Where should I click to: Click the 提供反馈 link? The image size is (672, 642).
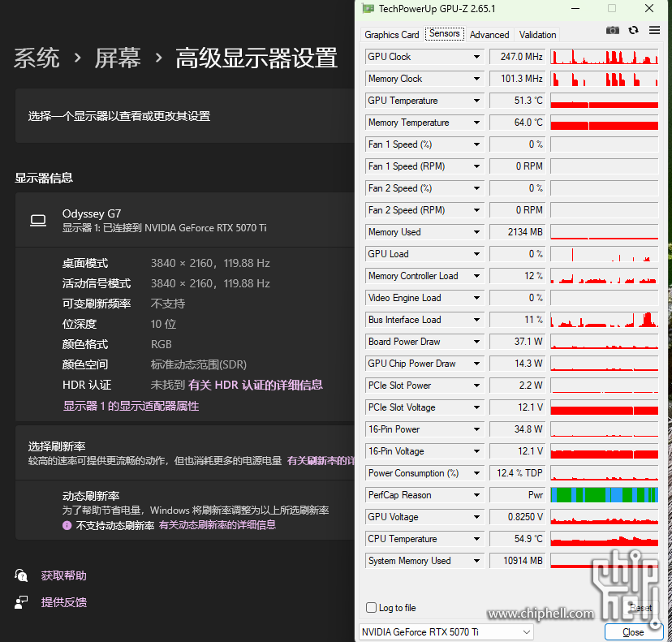click(x=64, y=602)
